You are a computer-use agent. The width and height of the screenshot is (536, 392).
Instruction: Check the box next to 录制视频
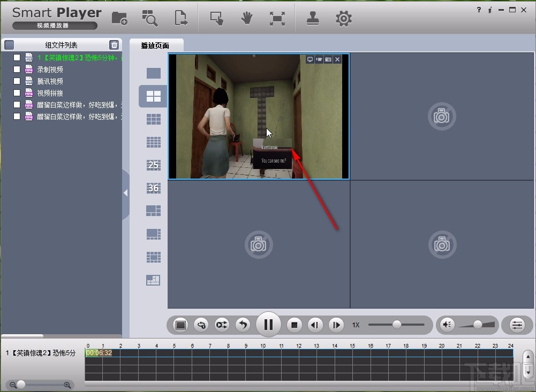(17, 69)
